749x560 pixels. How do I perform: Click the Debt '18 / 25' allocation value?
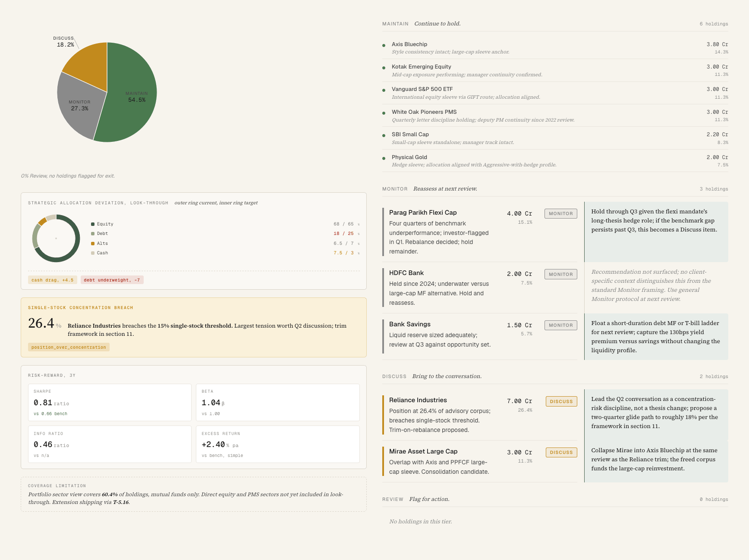(x=343, y=234)
